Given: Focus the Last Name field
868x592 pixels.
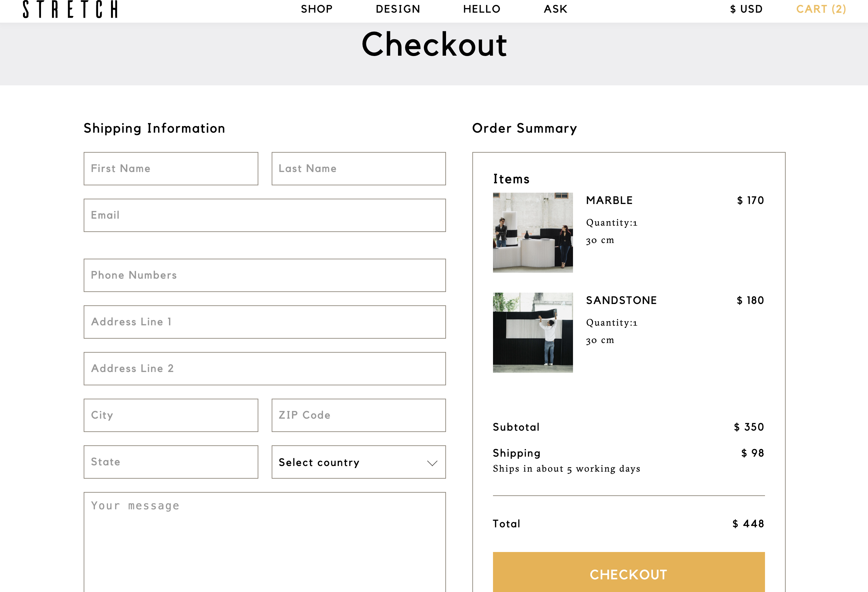Looking at the screenshot, I should tap(358, 168).
